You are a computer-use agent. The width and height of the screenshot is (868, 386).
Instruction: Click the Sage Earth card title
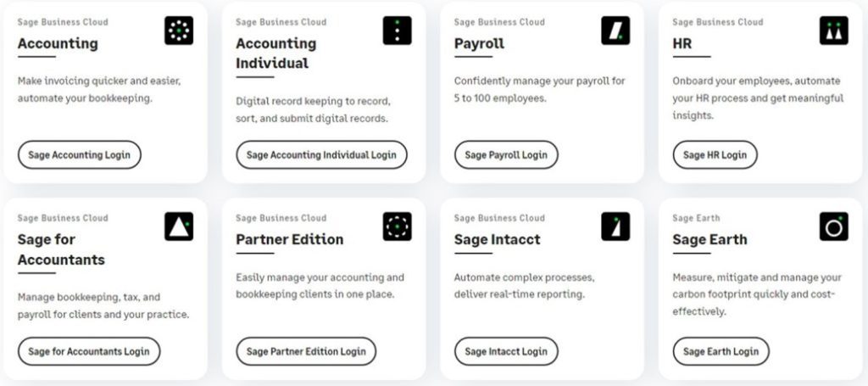[x=709, y=240]
